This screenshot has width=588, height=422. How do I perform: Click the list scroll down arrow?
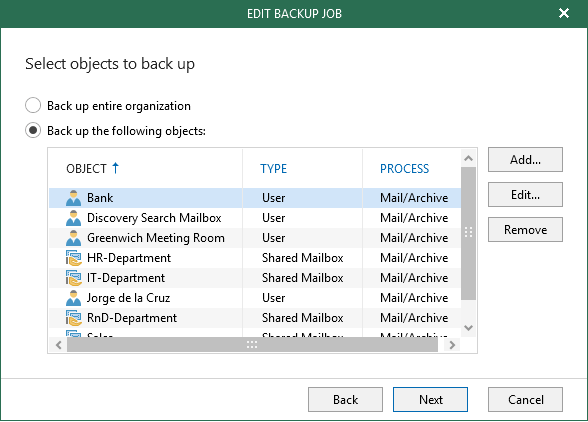[x=468, y=327]
